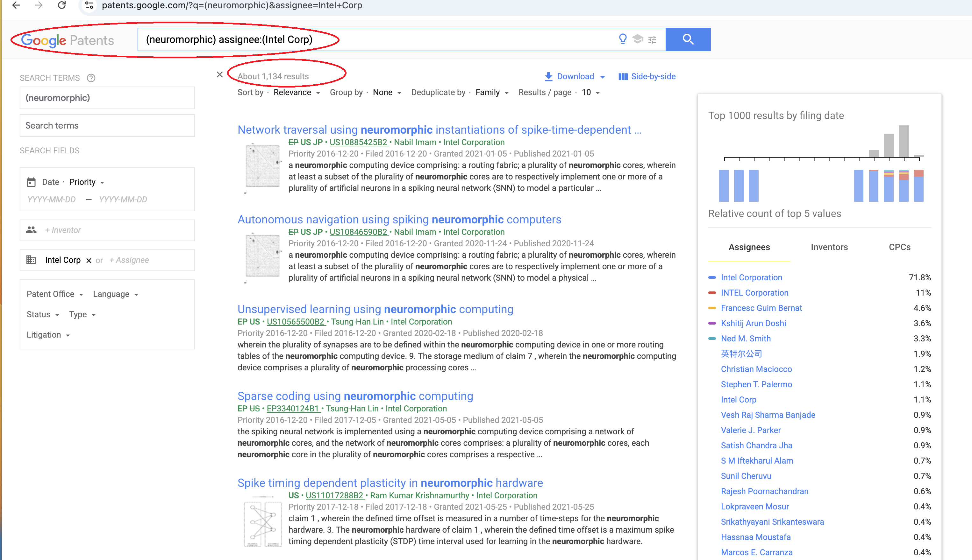
Task: Click the Google Scholar icon in search bar
Action: pyautogui.click(x=638, y=39)
